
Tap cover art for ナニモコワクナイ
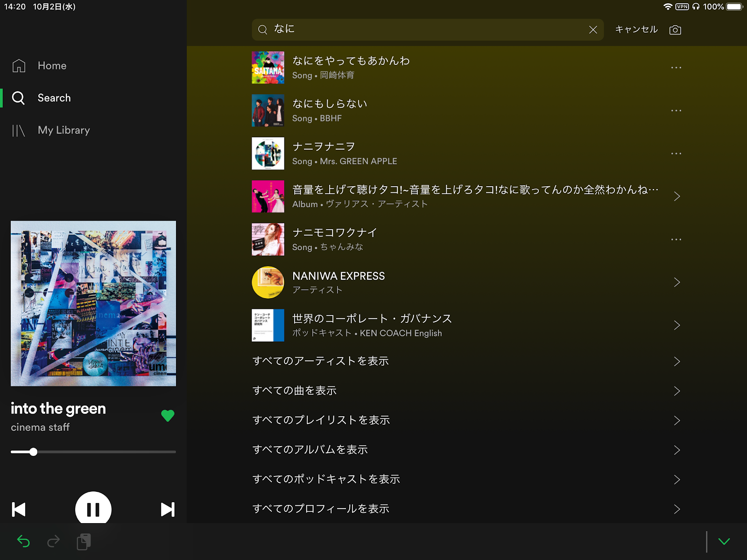(268, 239)
